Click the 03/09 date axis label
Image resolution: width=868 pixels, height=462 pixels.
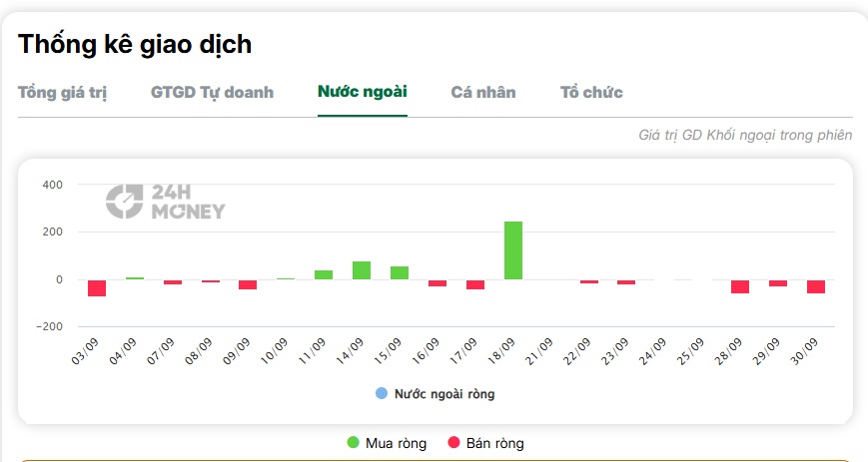tap(85, 351)
